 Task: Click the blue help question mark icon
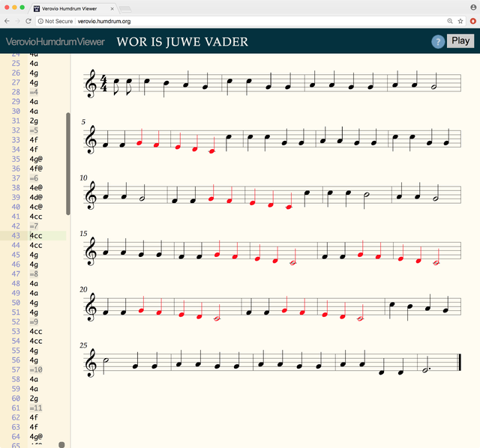click(x=438, y=42)
